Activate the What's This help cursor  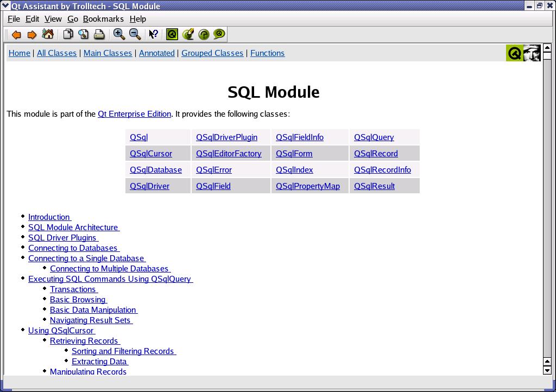[x=153, y=34]
